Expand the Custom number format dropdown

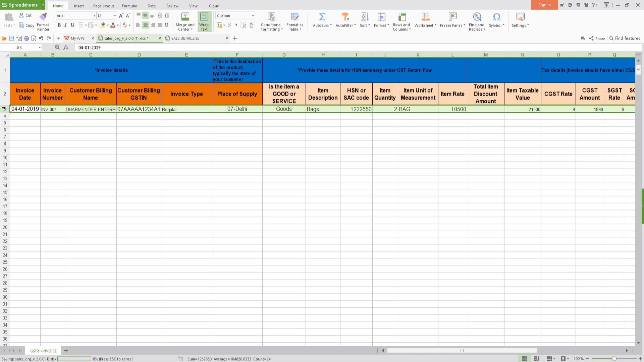[x=252, y=15]
